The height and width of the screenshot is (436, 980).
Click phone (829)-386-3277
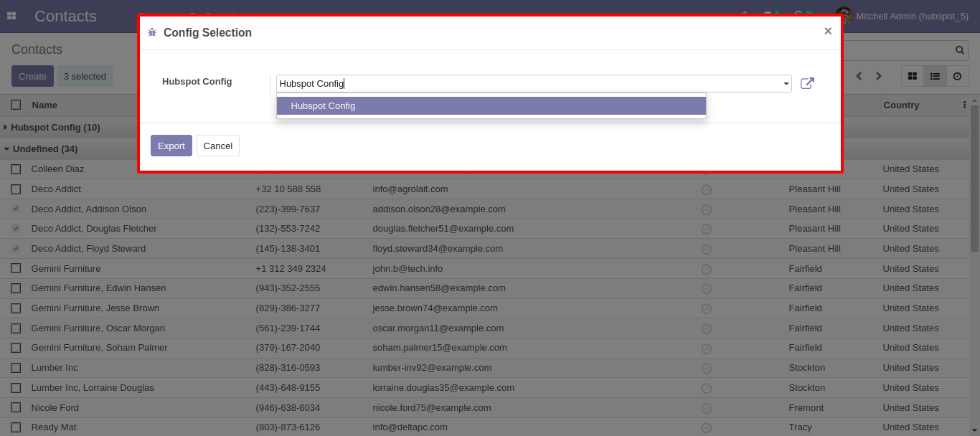coord(288,308)
